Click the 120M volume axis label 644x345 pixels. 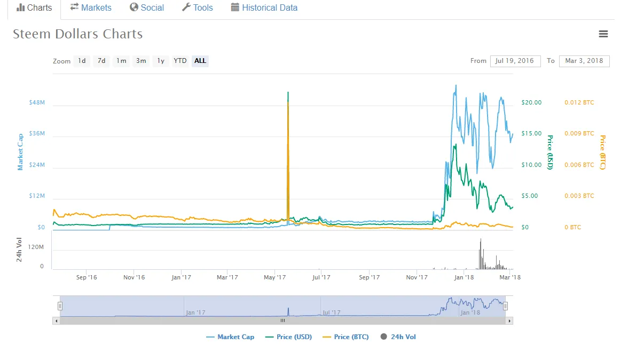pos(36,247)
